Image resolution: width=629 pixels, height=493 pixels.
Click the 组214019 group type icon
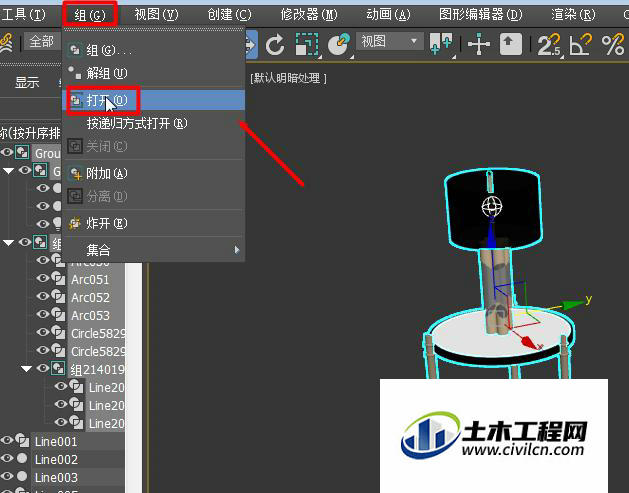point(58,368)
